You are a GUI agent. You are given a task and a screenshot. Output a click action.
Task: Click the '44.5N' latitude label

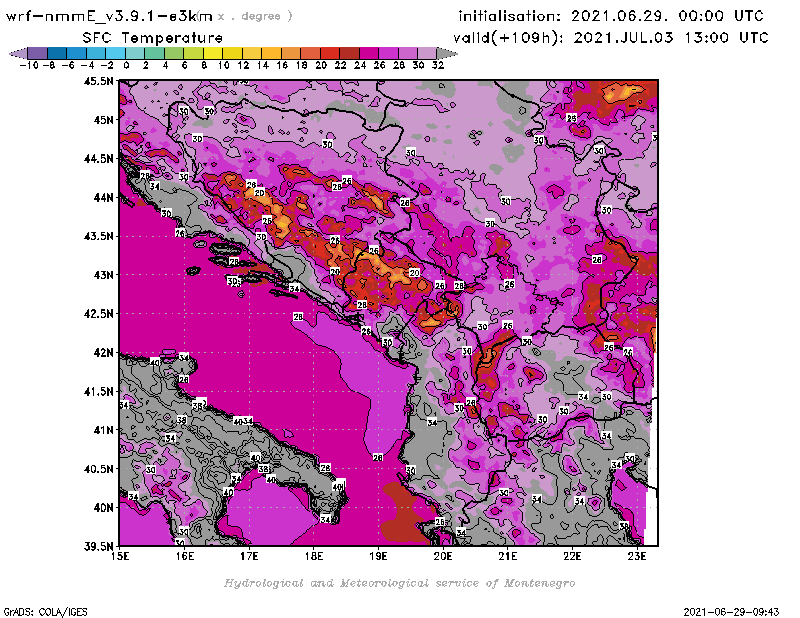(98, 158)
